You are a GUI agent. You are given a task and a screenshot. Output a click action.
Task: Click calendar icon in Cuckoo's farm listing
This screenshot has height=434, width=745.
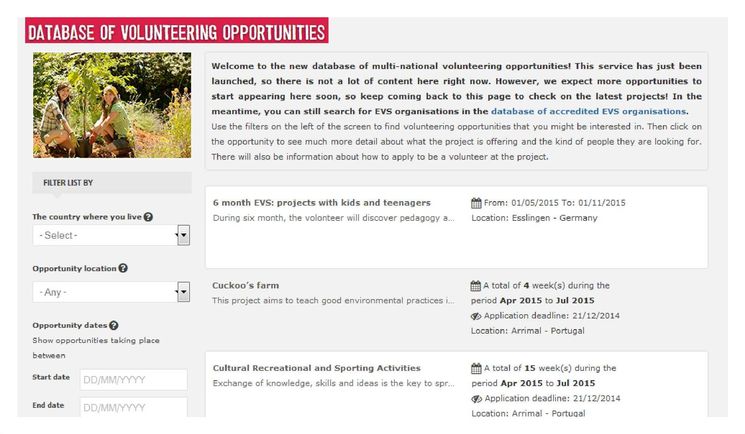tap(476, 286)
